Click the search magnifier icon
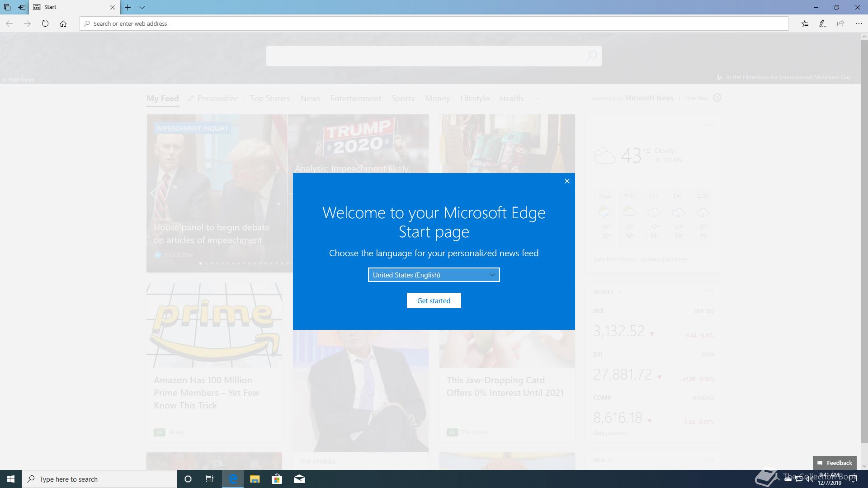The width and height of the screenshot is (868, 488). tap(591, 56)
